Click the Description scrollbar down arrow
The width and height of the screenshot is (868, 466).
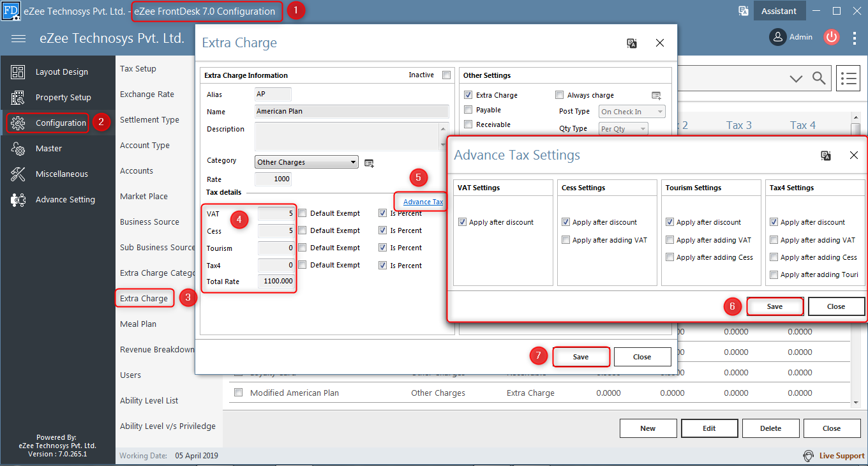click(x=445, y=146)
